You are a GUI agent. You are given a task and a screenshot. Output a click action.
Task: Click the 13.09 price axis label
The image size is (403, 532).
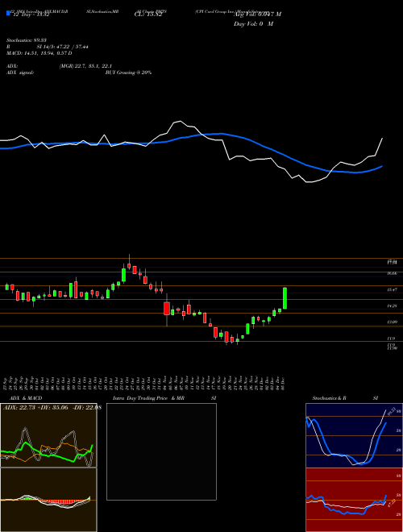[x=393, y=322]
